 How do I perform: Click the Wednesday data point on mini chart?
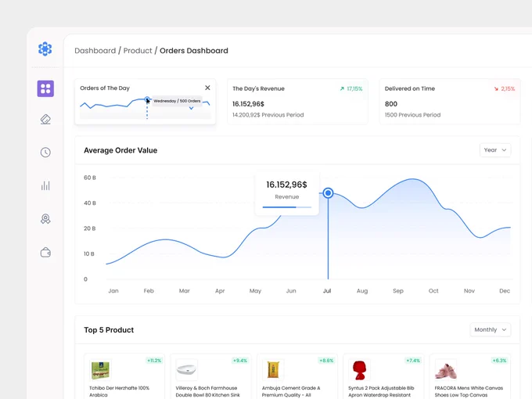pos(147,99)
